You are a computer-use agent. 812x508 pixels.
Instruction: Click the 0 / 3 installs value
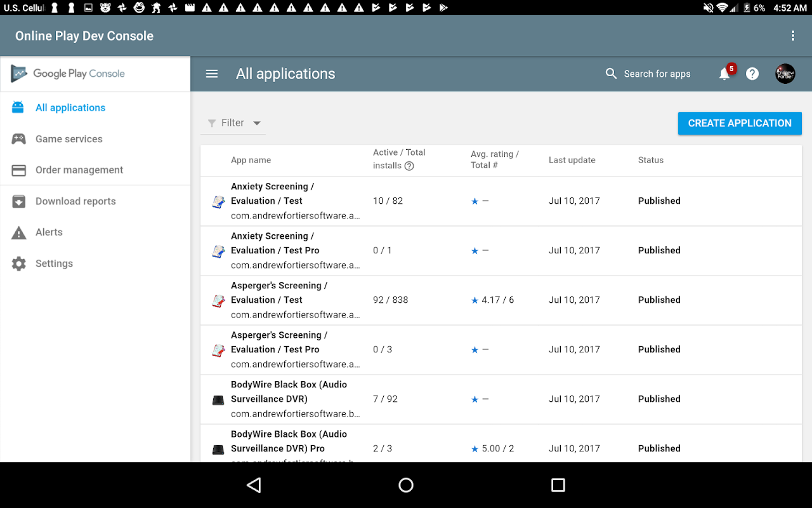pyautogui.click(x=383, y=349)
